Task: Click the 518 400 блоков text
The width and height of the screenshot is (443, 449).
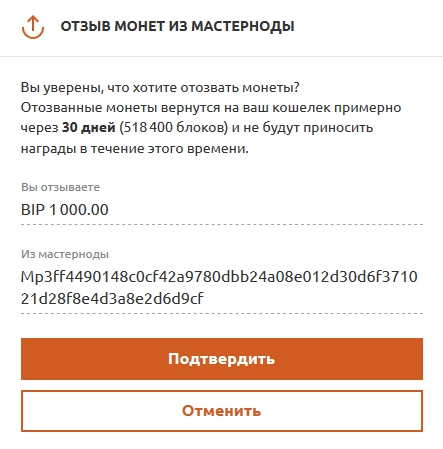Action: coord(174,128)
